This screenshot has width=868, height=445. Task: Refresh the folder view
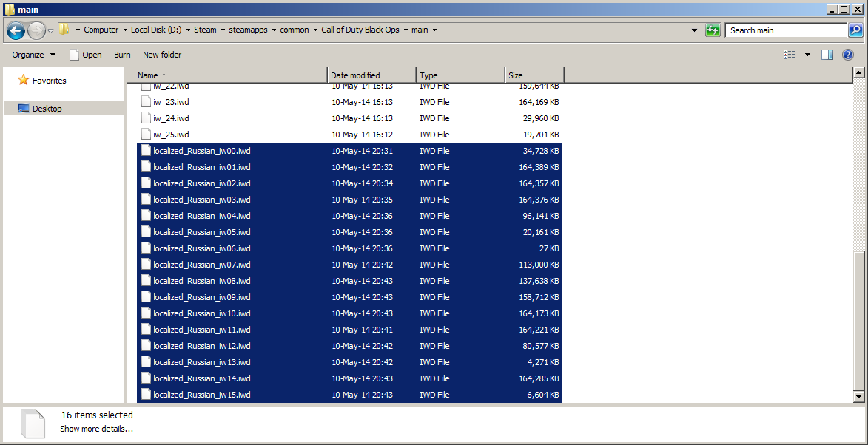[713, 30]
